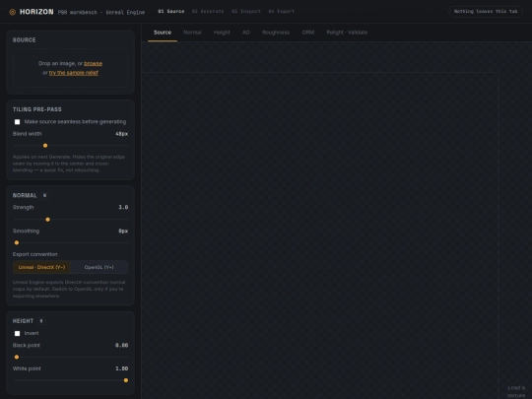Switch to the Height preview tab
The height and width of the screenshot is (399, 532).
(222, 33)
